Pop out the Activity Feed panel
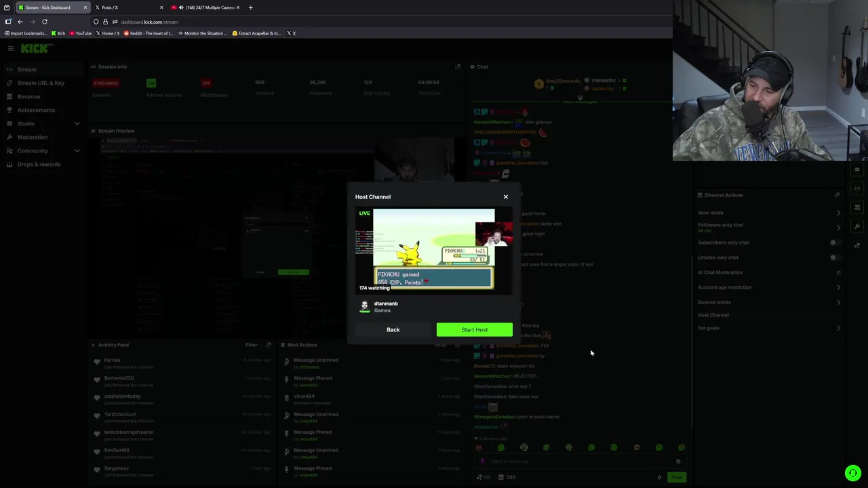Viewport: 868px width, 488px height. tap(268, 345)
